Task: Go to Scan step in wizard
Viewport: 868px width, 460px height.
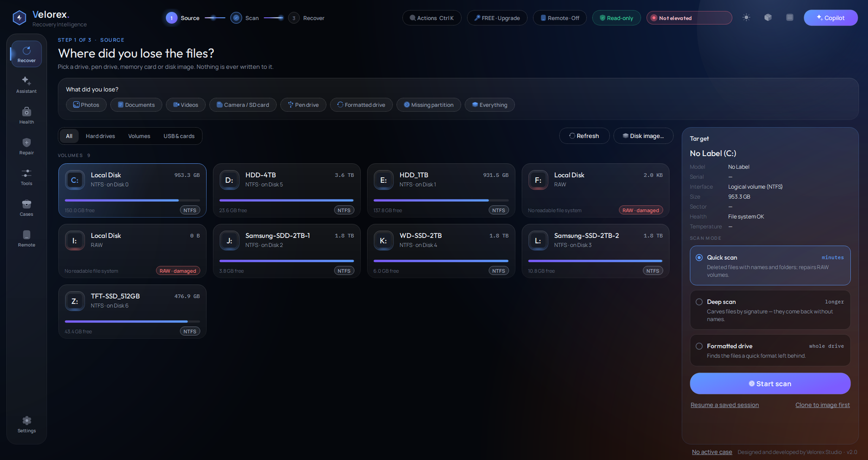Action: 245,18
